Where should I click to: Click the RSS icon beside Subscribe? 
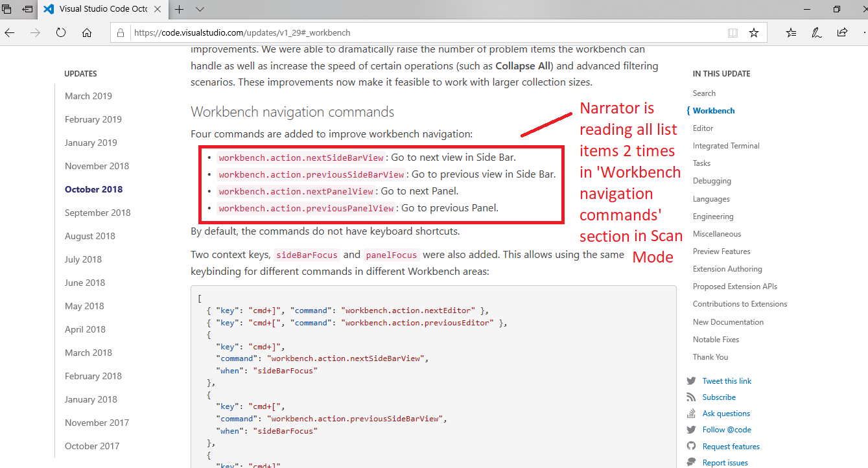[x=691, y=397]
